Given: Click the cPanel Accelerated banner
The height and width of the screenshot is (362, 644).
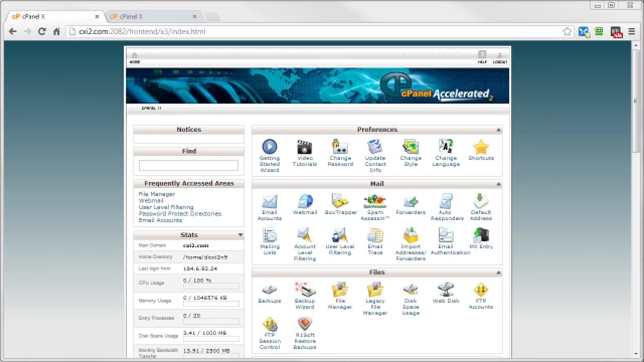Looking at the screenshot, I should 317,86.
